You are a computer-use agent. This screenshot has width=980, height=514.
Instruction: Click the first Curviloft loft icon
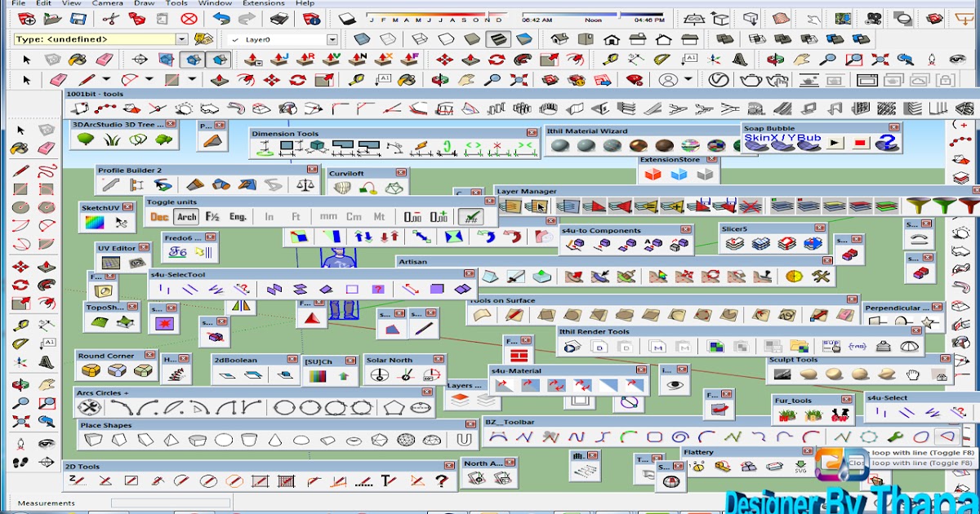point(342,188)
